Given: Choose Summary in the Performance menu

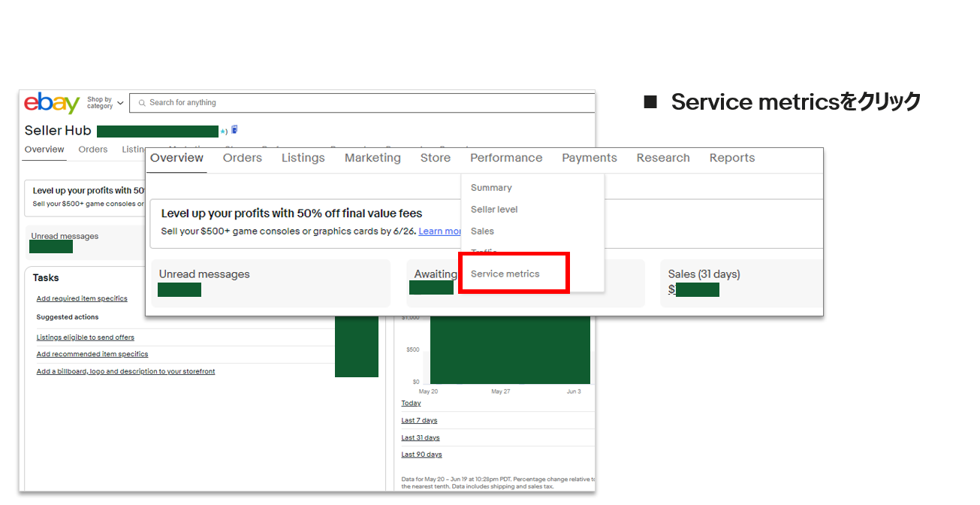Looking at the screenshot, I should point(491,188).
